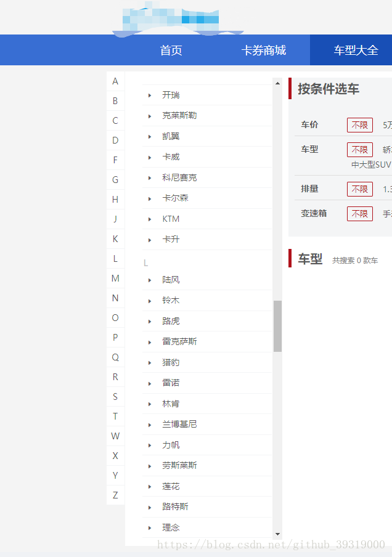Choose letter W in alphabet index

[x=115, y=436]
